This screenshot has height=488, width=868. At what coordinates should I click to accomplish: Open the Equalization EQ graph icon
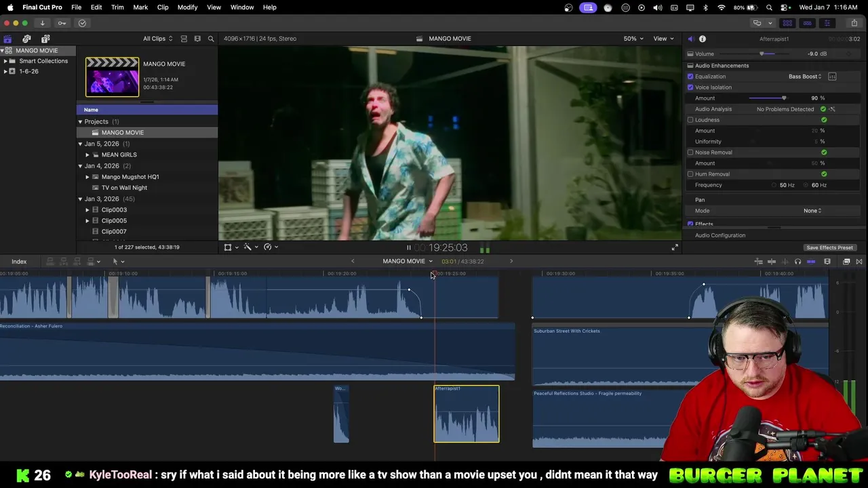(832, 77)
